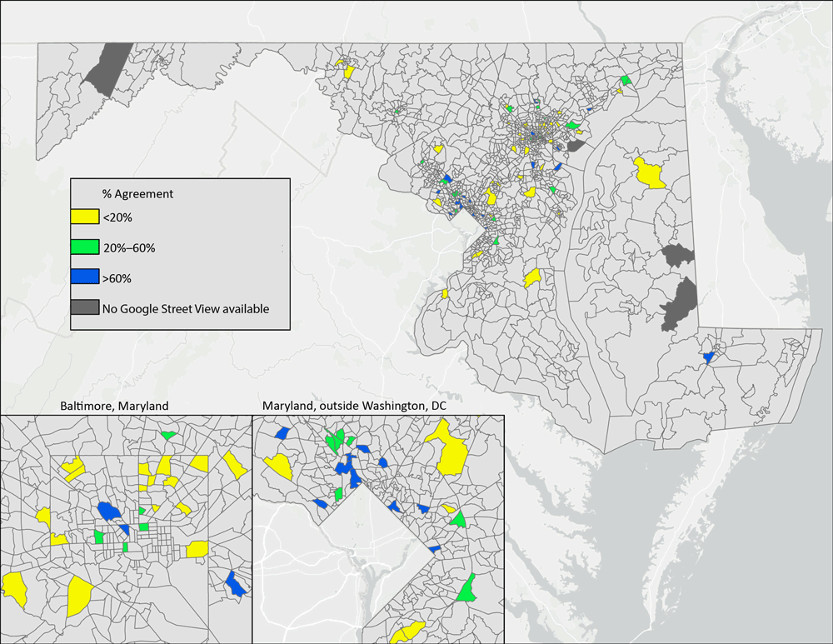This screenshot has width=833, height=644.
Task: Click the yellow "<20%" legend swatch
Action: tap(85, 217)
